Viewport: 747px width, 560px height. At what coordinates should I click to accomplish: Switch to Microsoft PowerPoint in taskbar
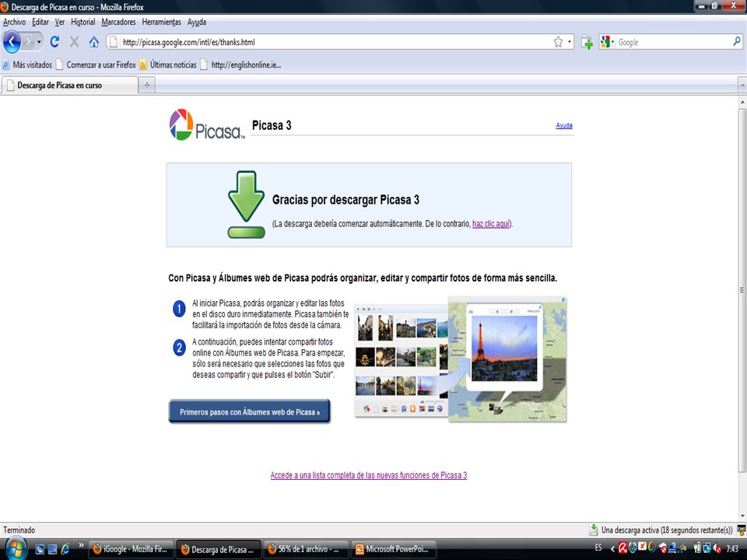[394, 549]
